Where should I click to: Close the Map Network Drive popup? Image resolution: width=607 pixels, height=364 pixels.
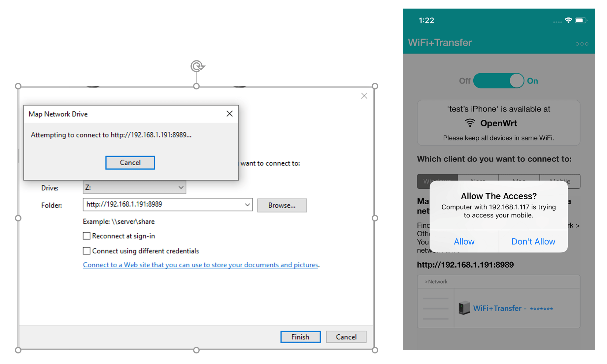(229, 114)
